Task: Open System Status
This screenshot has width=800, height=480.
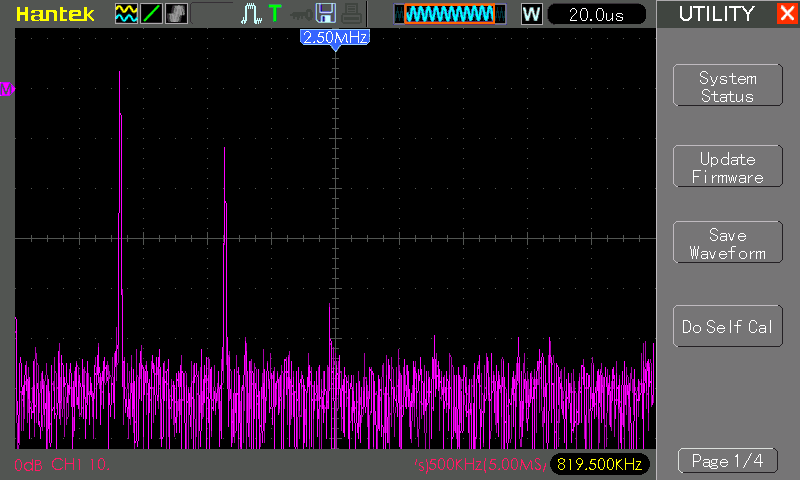Action: (727, 86)
